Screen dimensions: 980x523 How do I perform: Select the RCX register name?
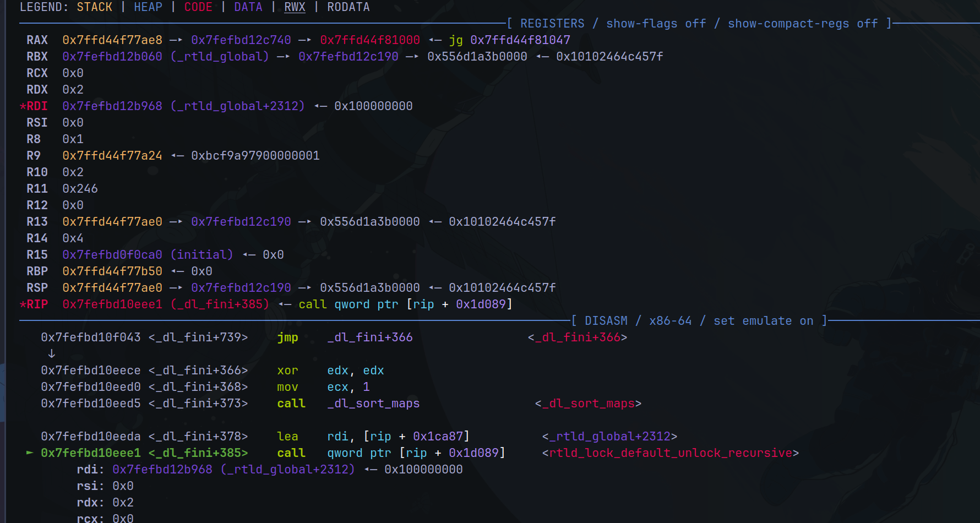click(37, 73)
